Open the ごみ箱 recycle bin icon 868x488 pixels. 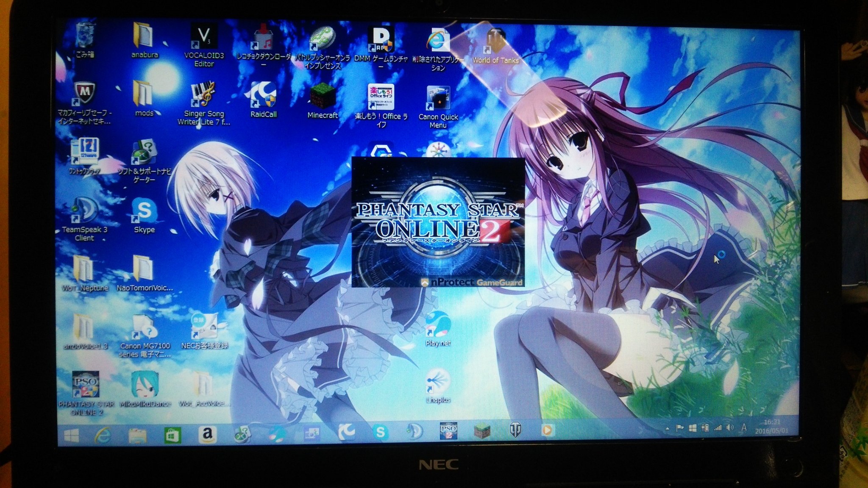(x=85, y=39)
